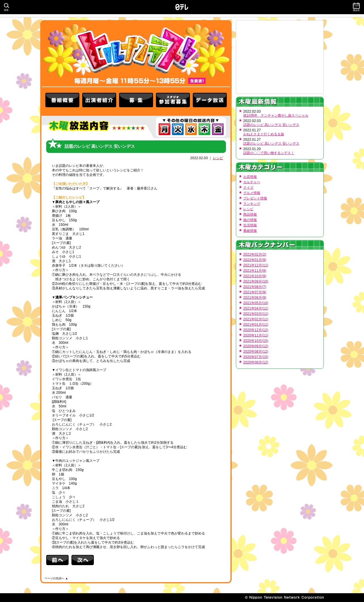The width and height of the screenshot is (364, 602).
Task: Open back number 2021年12月(11)
Action: 255,265
